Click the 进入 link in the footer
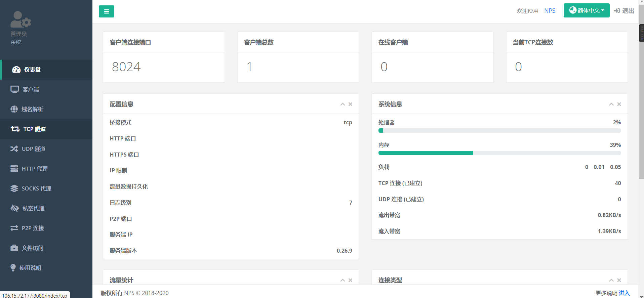The width and height of the screenshot is (644, 298). pyautogui.click(x=624, y=293)
